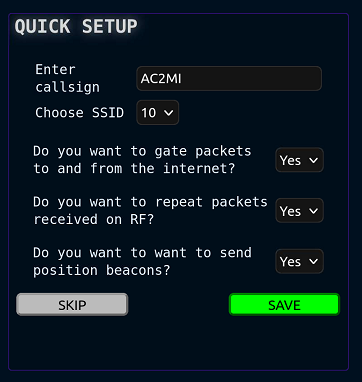Click the repeat packets on RF question text
Screen dimensions: 362x382
(150, 211)
